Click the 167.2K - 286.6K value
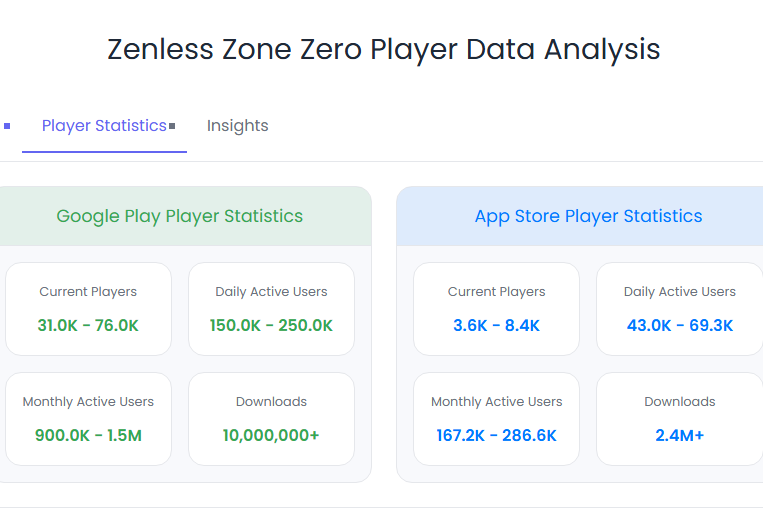The width and height of the screenshot is (763, 509). tap(496, 436)
